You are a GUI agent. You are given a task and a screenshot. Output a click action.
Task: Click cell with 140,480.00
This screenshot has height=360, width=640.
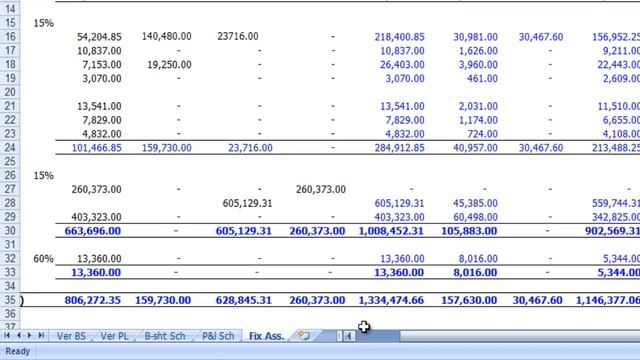pos(167,37)
